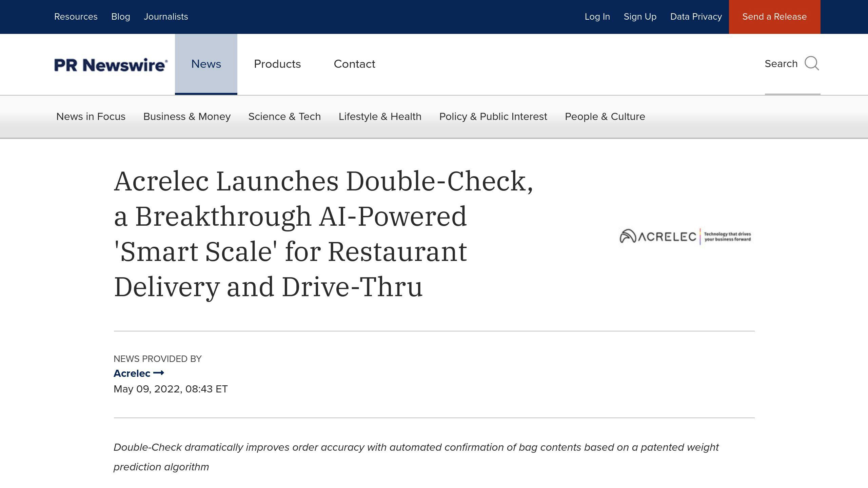The height and width of the screenshot is (488, 868).
Task: Click the date 'May 09, 2022, 08:43 ET'
Action: 171,389
